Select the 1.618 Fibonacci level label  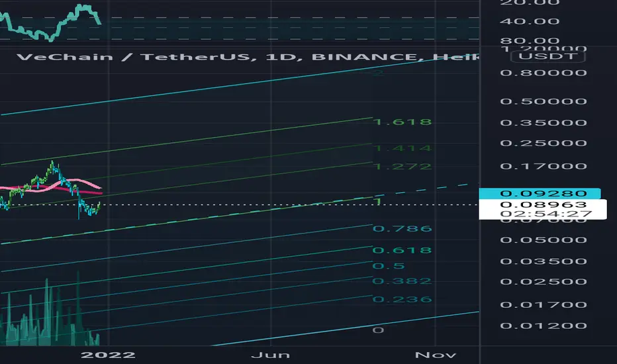pyautogui.click(x=403, y=122)
